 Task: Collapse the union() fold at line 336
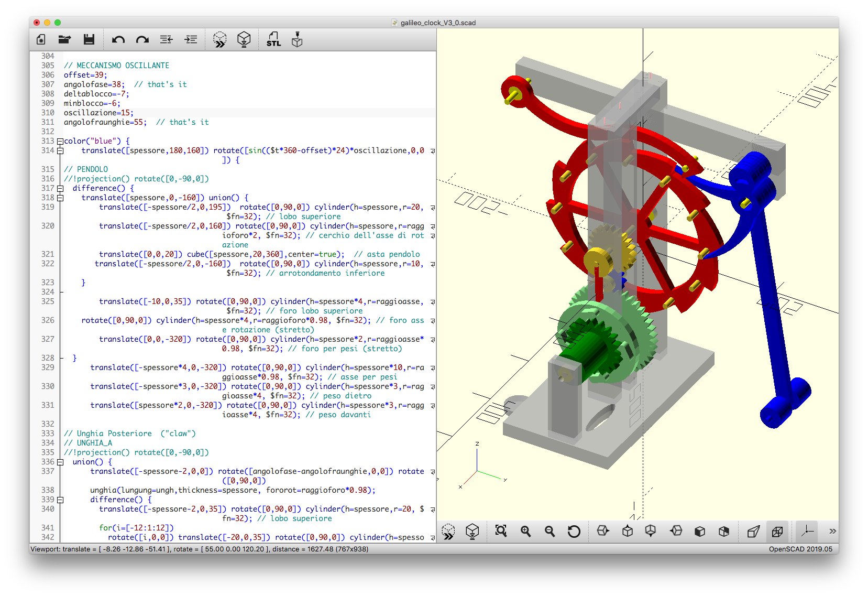tap(60, 462)
